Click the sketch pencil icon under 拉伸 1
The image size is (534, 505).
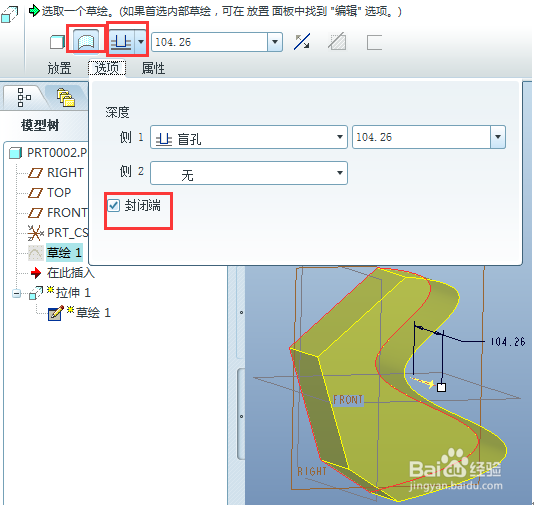coord(56,313)
